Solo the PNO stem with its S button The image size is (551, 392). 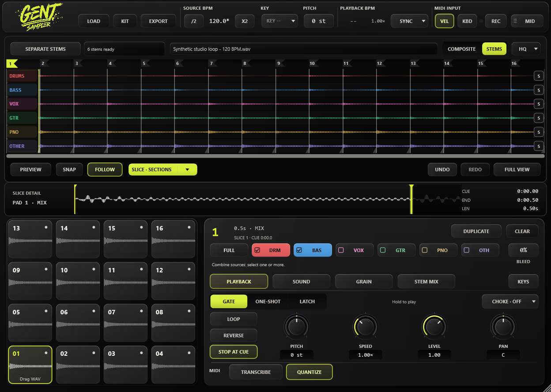point(538,132)
